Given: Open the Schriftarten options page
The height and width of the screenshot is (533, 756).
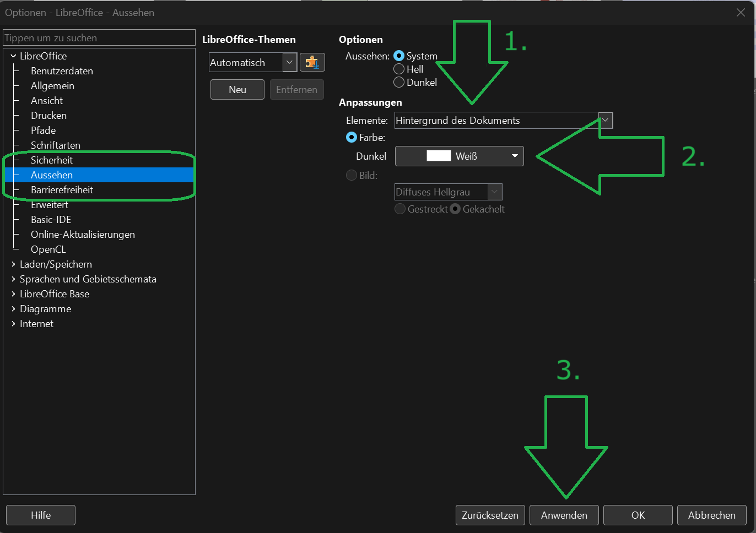Looking at the screenshot, I should [x=56, y=145].
